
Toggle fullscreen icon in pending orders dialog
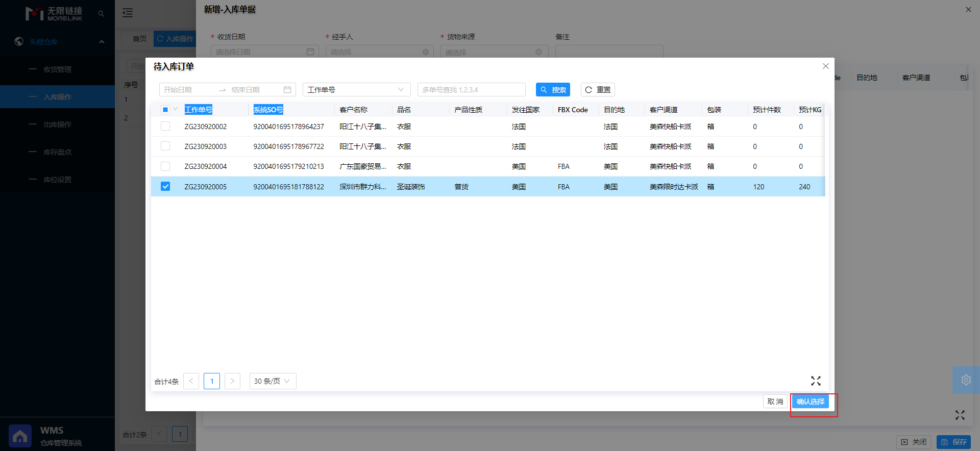point(816,381)
